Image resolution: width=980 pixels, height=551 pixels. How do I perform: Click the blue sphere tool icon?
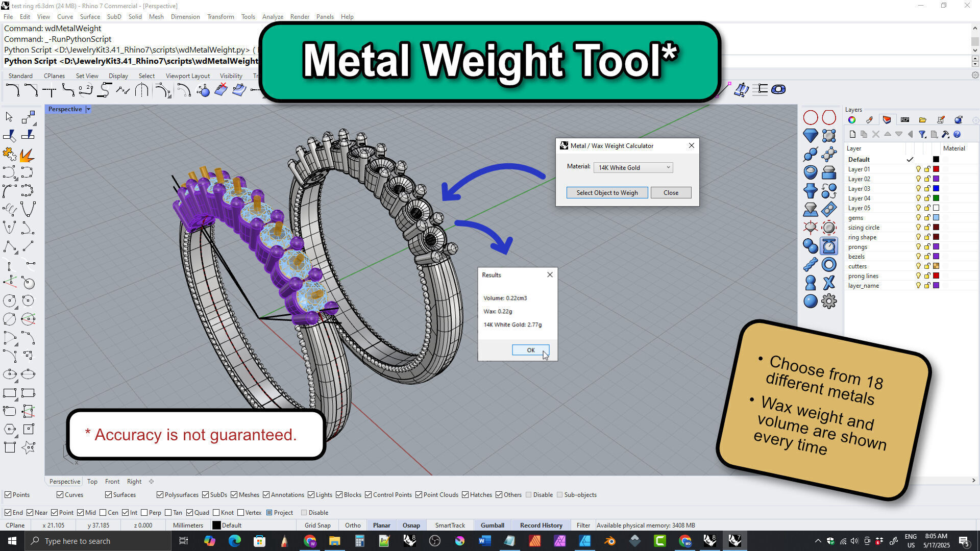[x=811, y=301]
